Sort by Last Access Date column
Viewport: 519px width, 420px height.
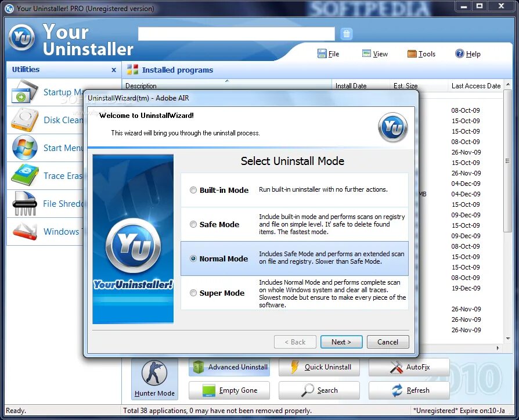coord(475,85)
